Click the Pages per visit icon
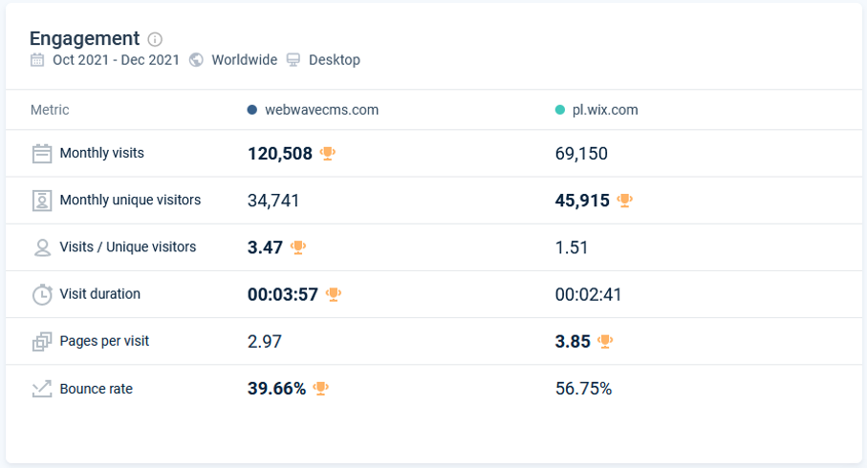The height and width of the screenshot is (468, 868). [42, 342]
